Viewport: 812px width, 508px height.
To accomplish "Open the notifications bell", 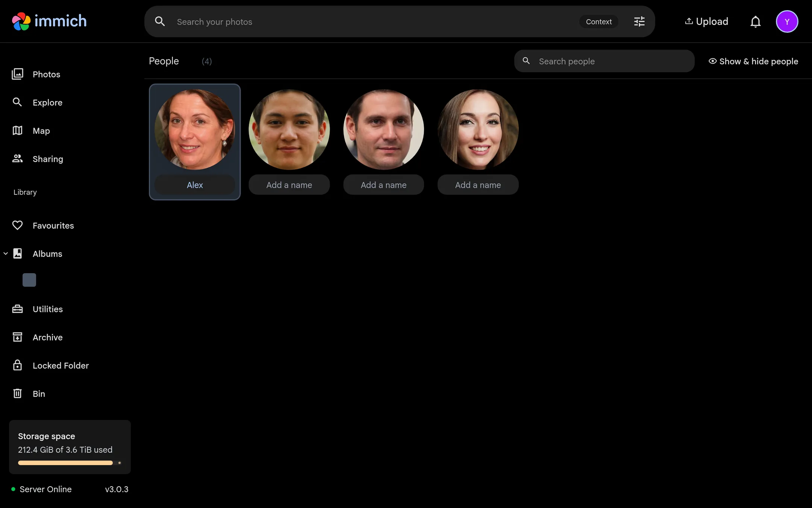I will tap(755, 22).
